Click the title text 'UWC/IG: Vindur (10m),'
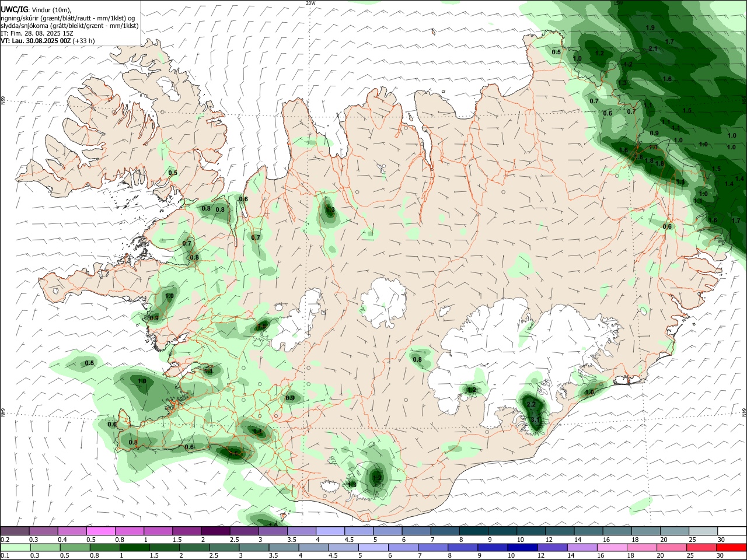Image resolution: width=747 pixels, height=560 pixels. pos(36,10)
